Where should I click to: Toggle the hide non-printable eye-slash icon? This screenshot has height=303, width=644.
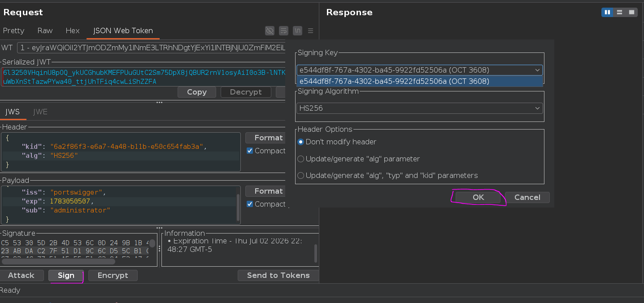pyautogui.click(x=270, y=30)
